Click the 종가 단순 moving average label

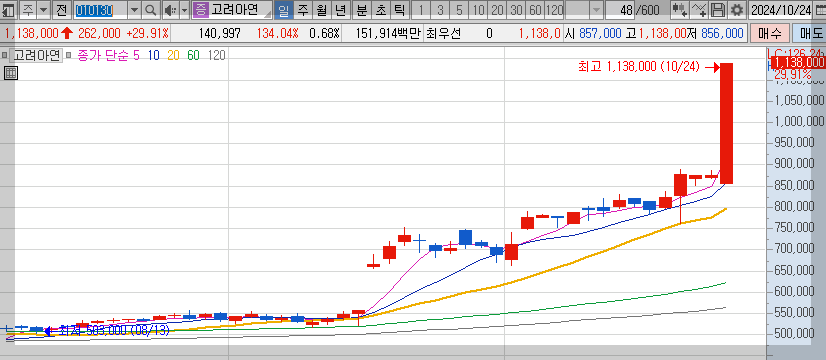pos(103,55)
